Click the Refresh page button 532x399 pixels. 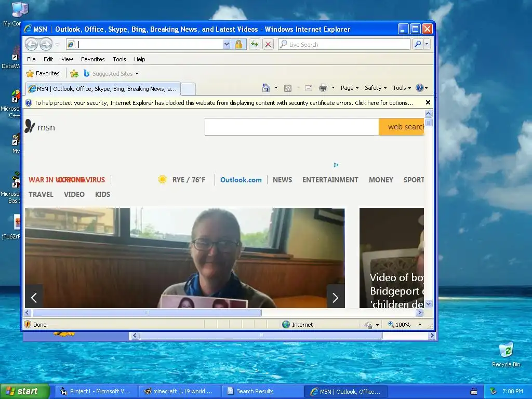click(255, 45)
